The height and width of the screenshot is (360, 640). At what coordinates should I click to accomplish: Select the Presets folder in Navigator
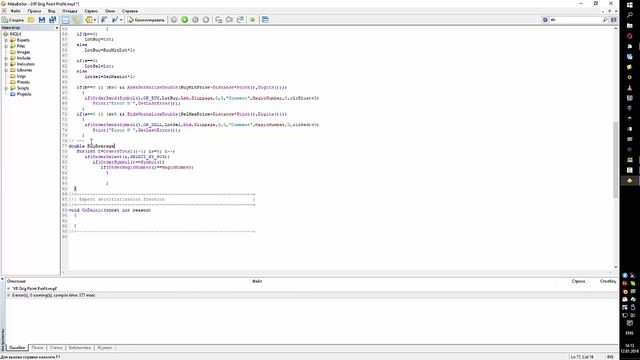[x=23, y=82]
